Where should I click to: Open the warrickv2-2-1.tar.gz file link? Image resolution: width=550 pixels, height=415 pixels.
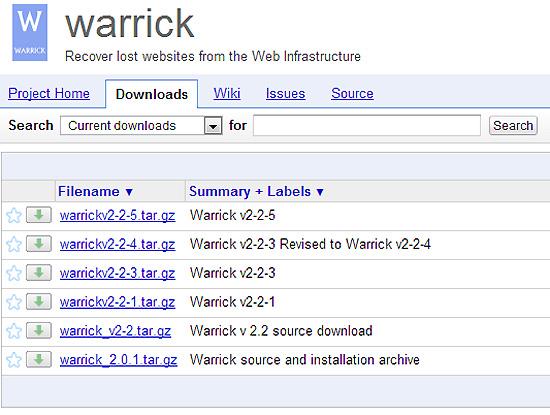tap(117, 302)
